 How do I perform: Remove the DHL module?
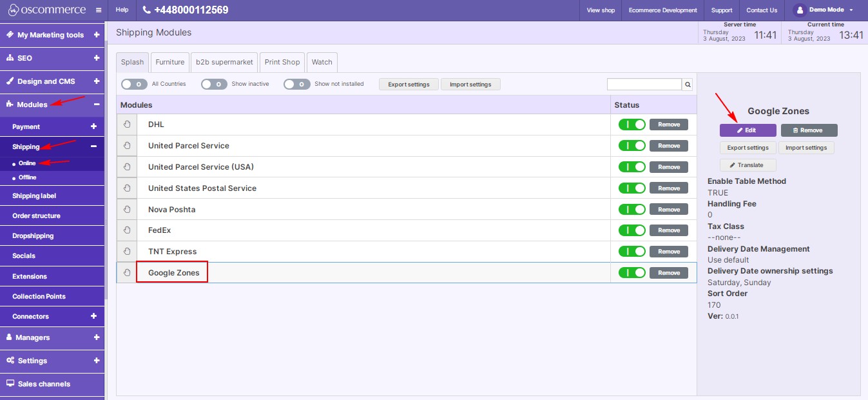coord(669,125)
